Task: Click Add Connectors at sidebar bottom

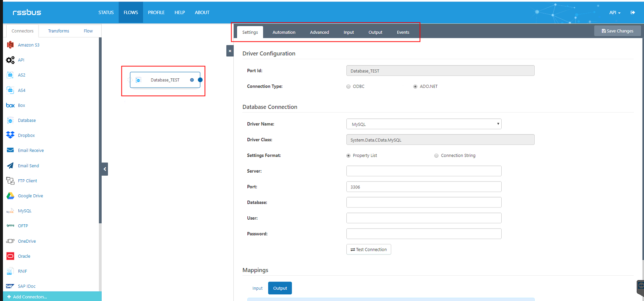Action: pos(52,297)
